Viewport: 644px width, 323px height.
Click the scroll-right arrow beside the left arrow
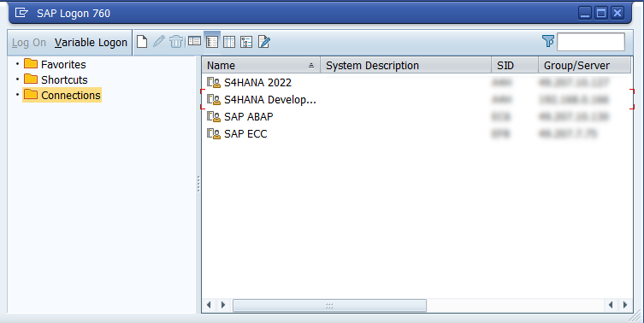click(223, 305)
